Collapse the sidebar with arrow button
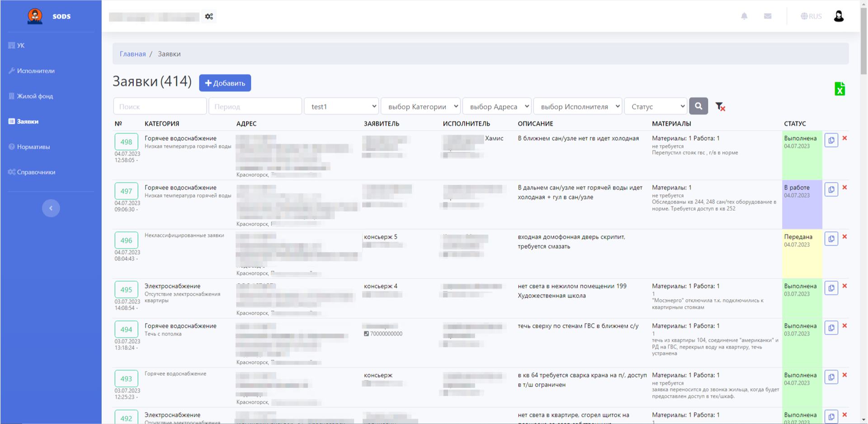 tap(51, 208)
